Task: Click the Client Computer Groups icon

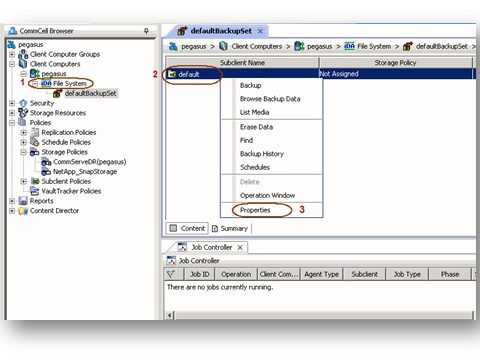Action: click(23, 54)
